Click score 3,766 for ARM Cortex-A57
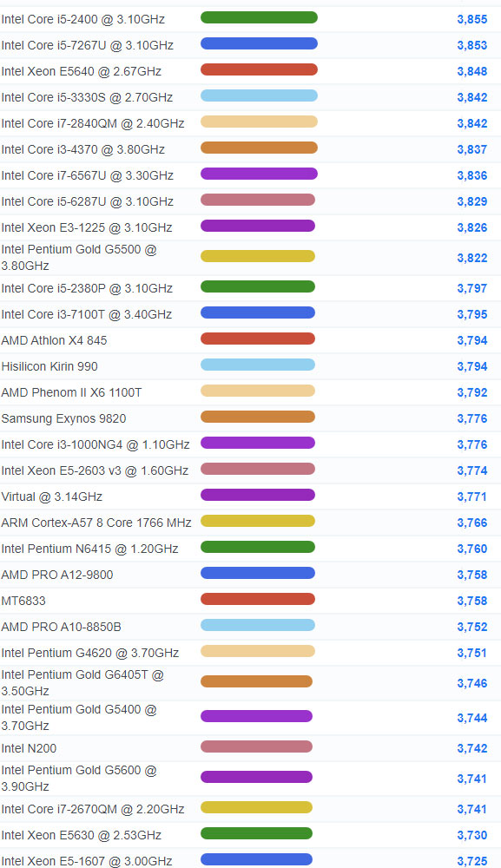This screenshot has height=868, width=501. (x=472, y=523)
